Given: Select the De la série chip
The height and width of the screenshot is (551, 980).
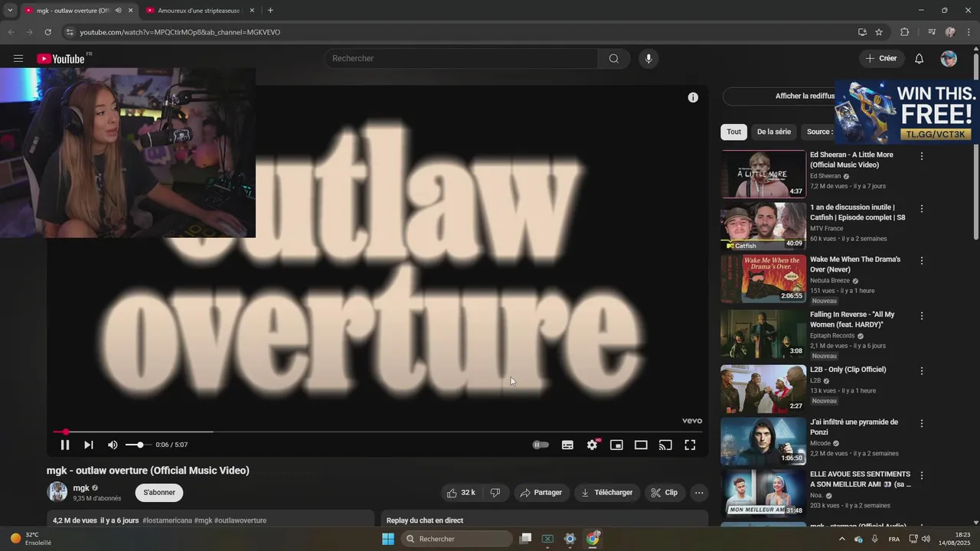Looking at the screenshot, I should [x=773, y=132].
